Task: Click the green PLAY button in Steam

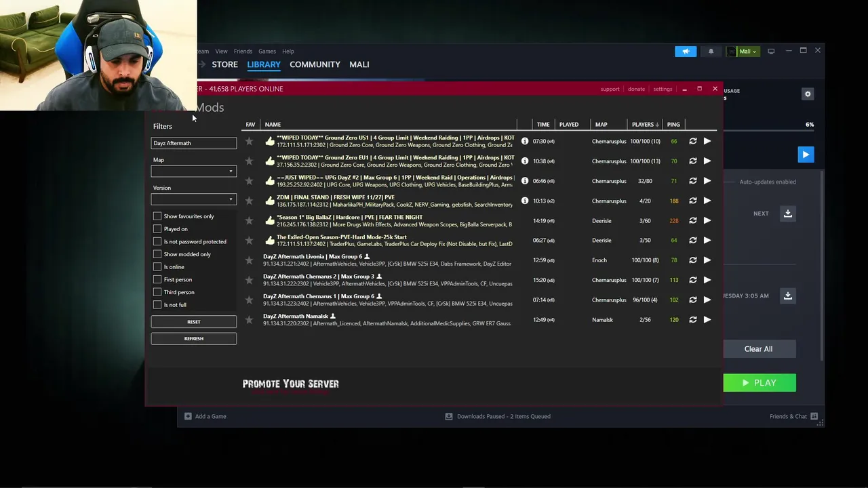Action: [759, 383]
